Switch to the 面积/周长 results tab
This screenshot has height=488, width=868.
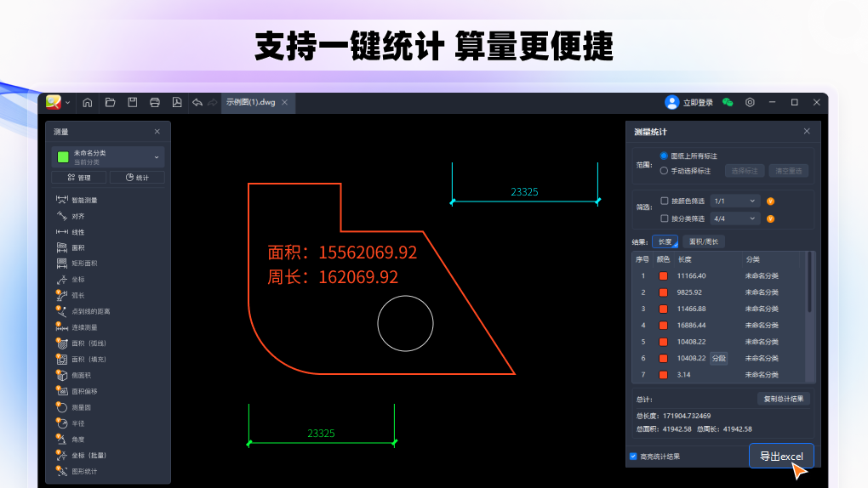coord(703,241)
